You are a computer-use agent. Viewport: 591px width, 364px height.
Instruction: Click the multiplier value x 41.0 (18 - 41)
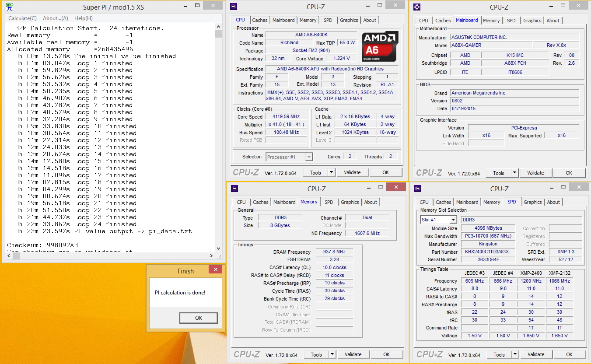pyautogui.click(x=287, y=125)
